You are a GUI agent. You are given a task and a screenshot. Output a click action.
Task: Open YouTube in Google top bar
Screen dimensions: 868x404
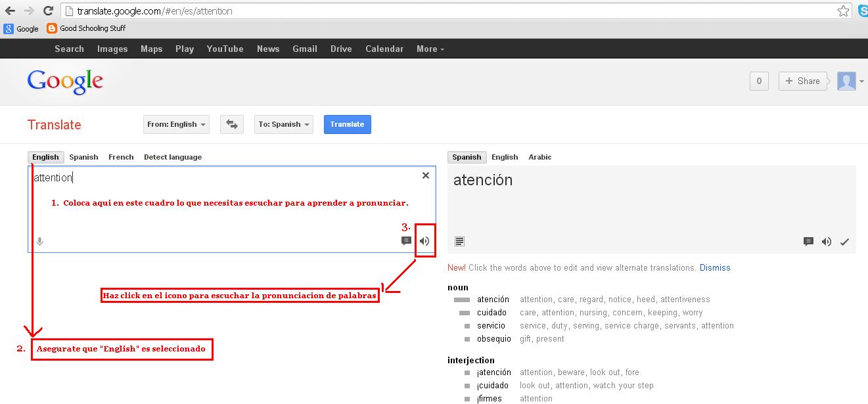225,49
